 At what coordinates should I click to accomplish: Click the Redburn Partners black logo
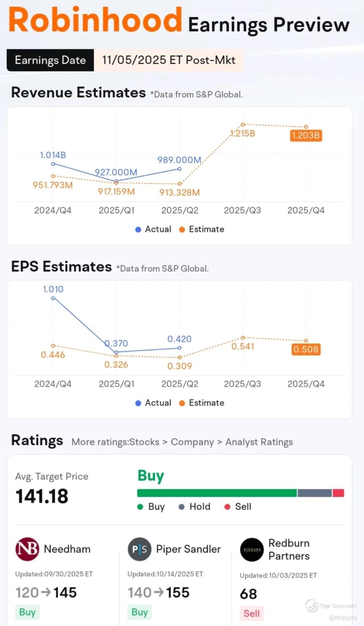click(252, 549)
